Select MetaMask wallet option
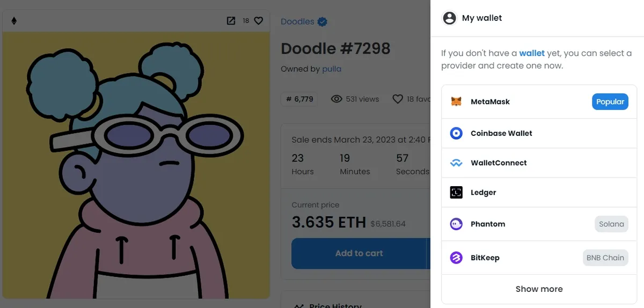 (x=539, y=101)
